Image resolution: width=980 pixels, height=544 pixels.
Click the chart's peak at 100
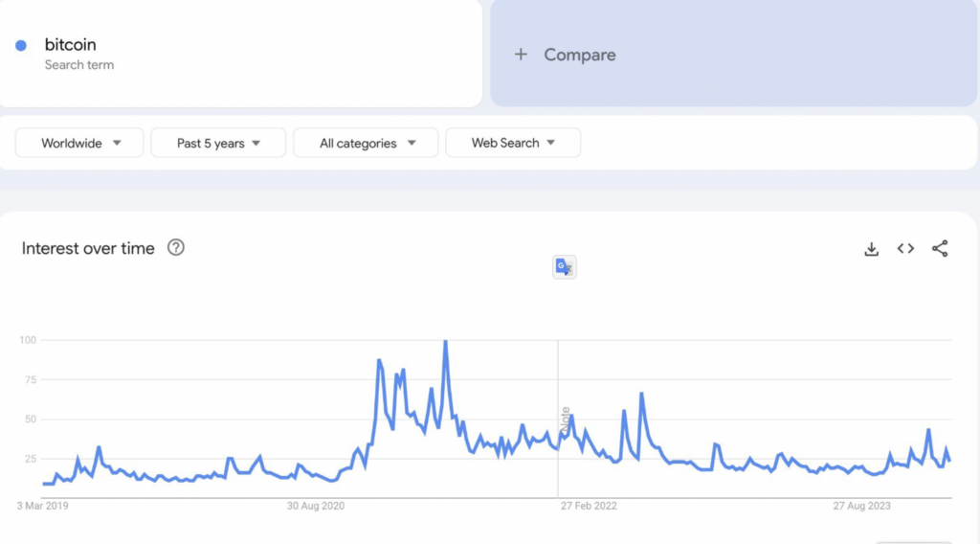(x=445, y=341)
